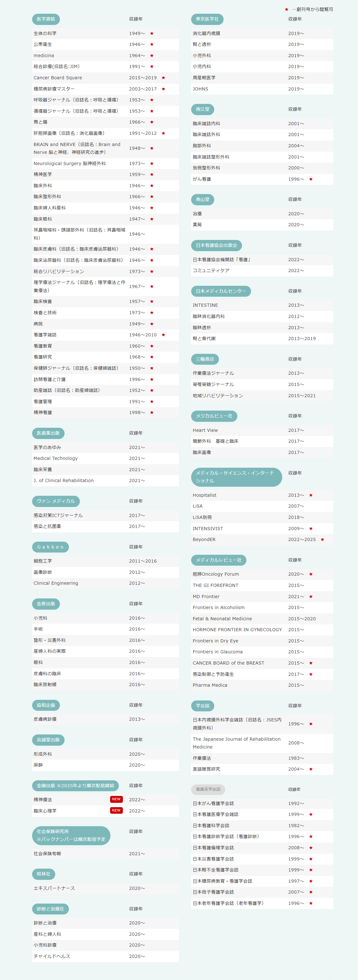Click 消化器内視鏡 journal title
This screenshot has height=980, width=358.
point(206,33)
